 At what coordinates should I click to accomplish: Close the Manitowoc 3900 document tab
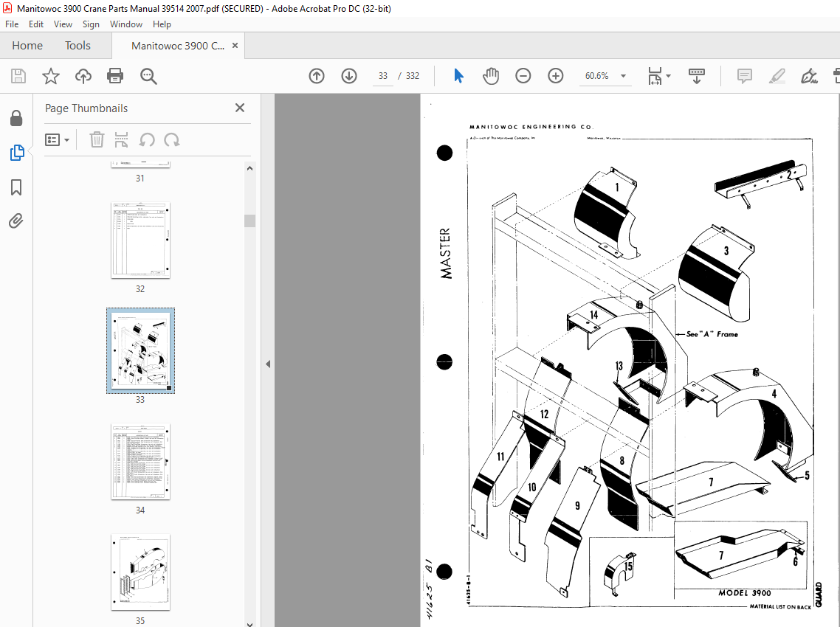coord(235,46)
